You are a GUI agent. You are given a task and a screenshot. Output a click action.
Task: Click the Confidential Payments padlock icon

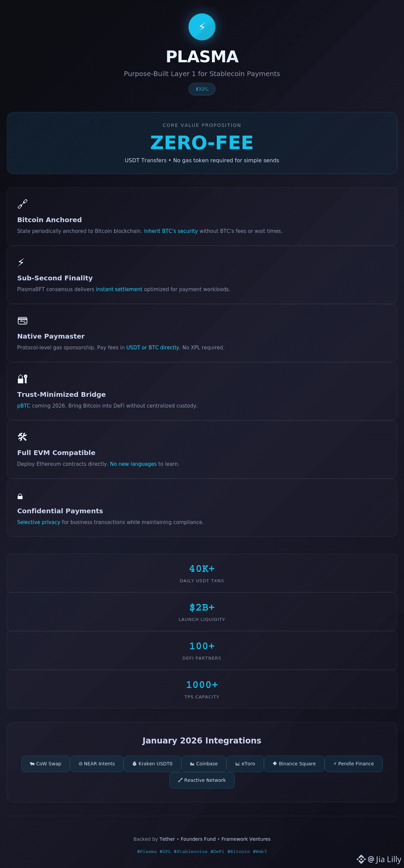coord(20,496)
